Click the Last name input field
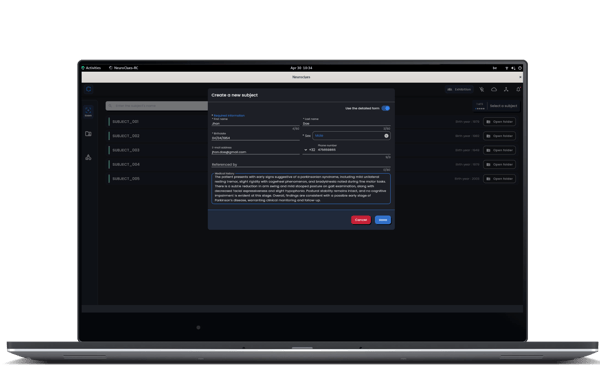 click(347, 122)
